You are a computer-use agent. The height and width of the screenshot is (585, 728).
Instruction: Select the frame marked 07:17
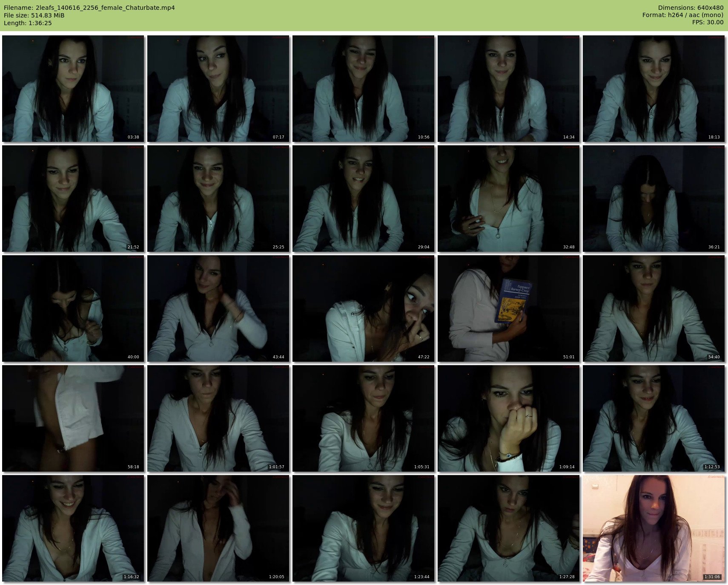tap(218, 89)
